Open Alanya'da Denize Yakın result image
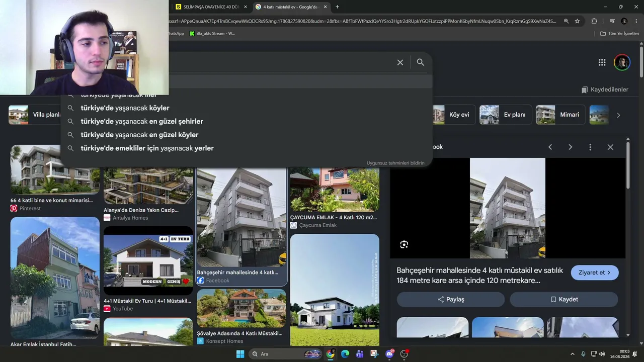Viewport: 644px width, 362px height. coord(148,186)
